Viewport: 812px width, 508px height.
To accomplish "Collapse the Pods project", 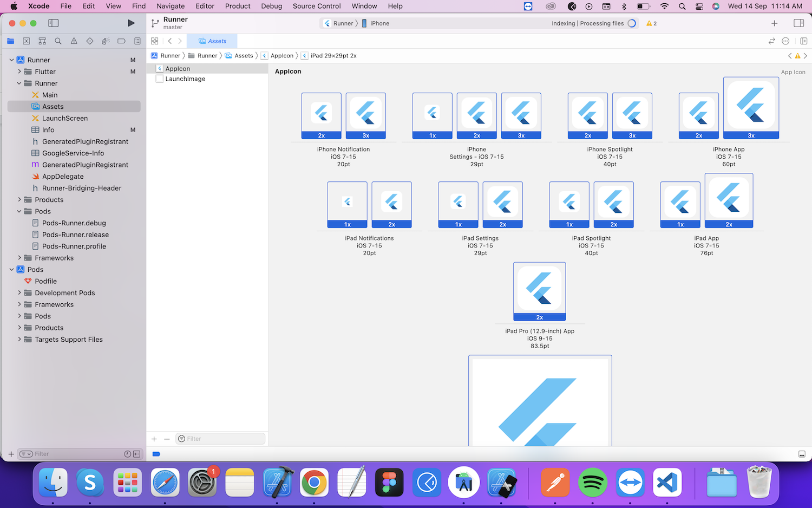I will [x=12, y=270].
